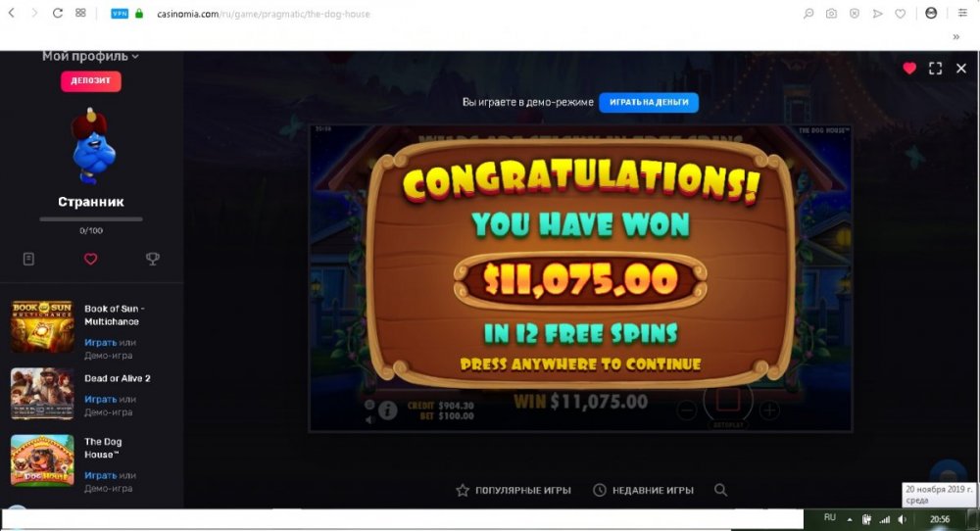Click the search magnifier below the game
Viewport: 980px width, 531px height.
720,490
